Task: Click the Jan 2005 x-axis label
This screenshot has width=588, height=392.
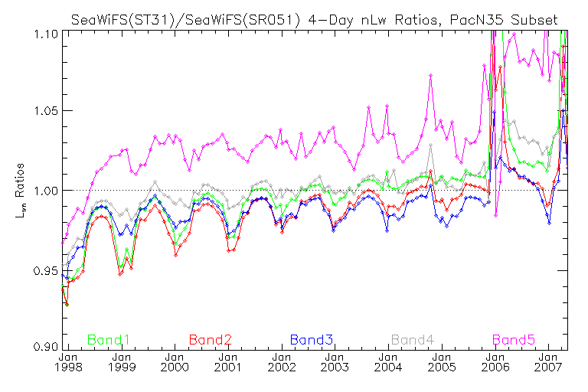Action: 442,362
